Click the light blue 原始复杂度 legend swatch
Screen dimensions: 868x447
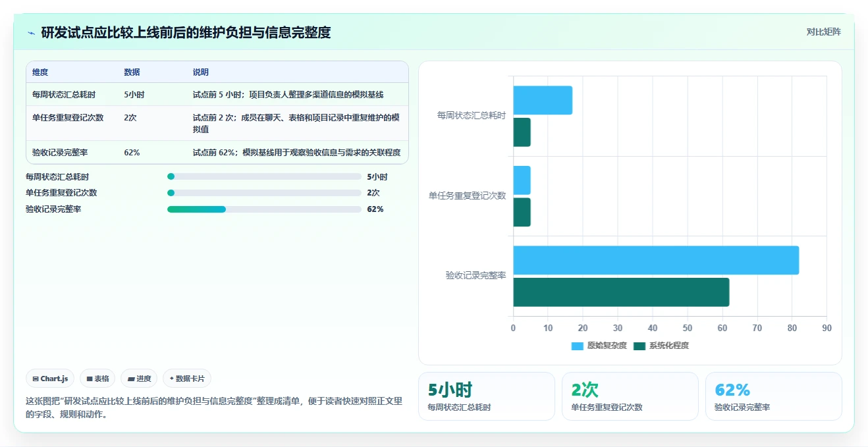click(577, 346)
